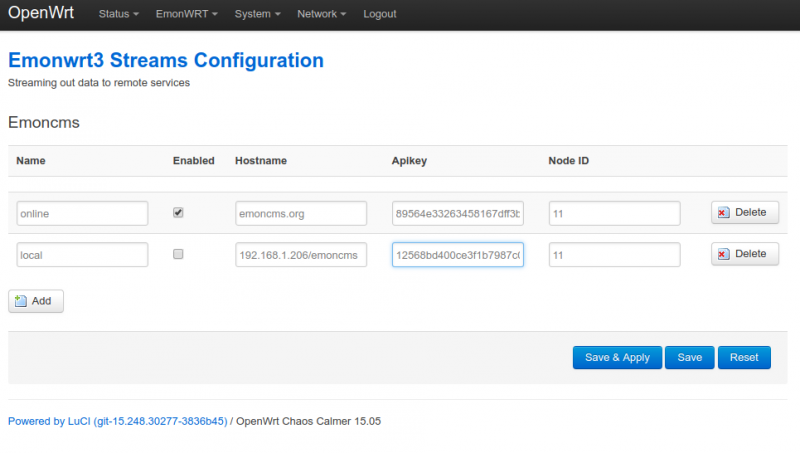Edit Node ID for online stream
Viewport: 800px width, 453px height.
[x=614, y=213]
